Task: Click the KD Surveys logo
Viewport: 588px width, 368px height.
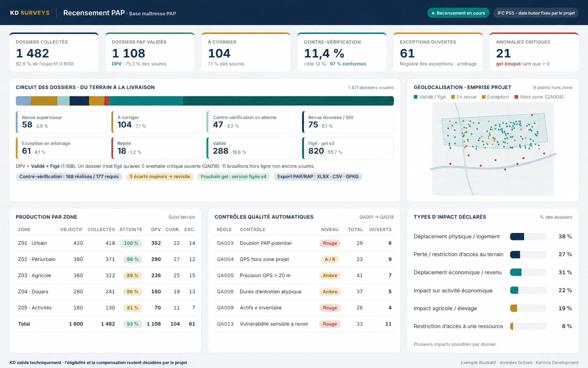Action: 30,13
